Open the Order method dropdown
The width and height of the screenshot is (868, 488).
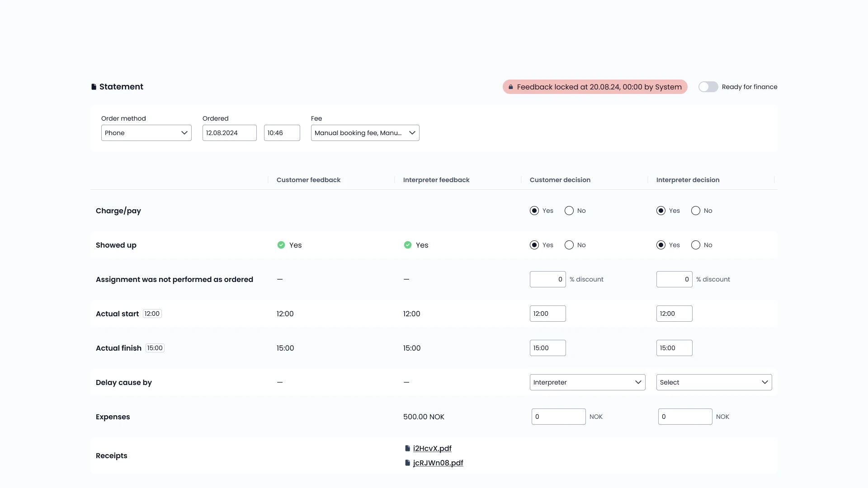pyautogui.click(x=146, y=133)
